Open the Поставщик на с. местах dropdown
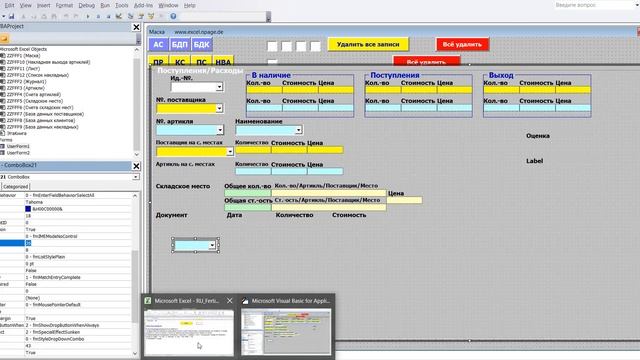 tap(230, 151)
